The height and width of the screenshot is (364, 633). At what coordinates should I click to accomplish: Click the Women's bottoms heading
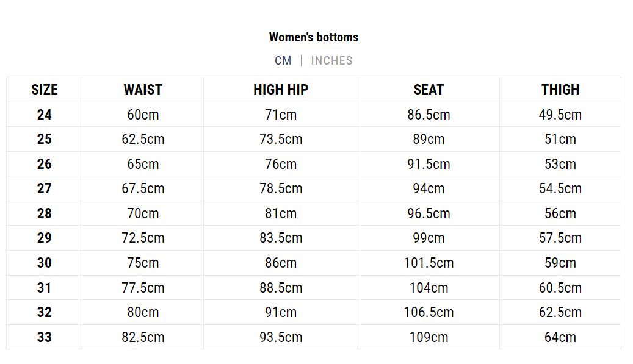click(314, 37)
